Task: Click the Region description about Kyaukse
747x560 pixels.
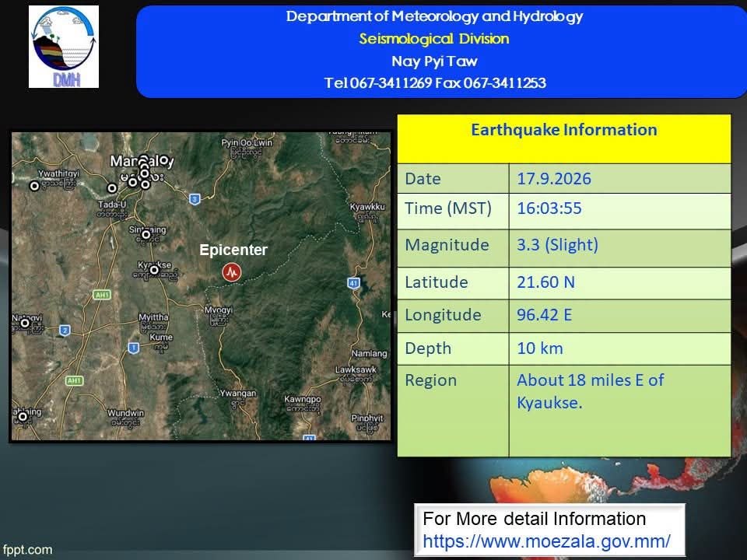Action: click(591, 391)
